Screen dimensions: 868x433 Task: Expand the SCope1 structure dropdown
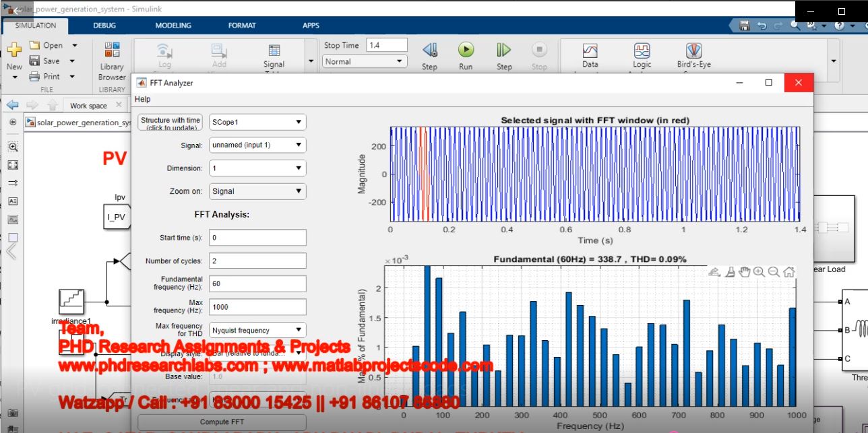257,122
